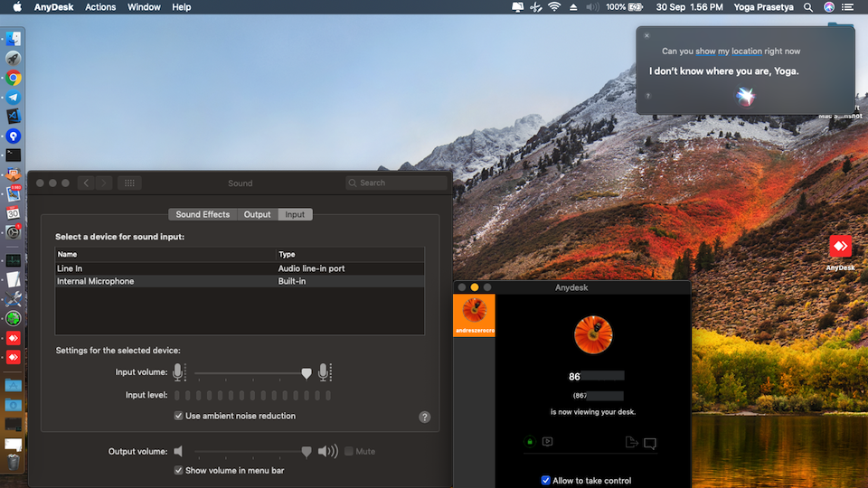Open Telegram from the dock
The image size is (868, 488).
(x=14, y=98)
